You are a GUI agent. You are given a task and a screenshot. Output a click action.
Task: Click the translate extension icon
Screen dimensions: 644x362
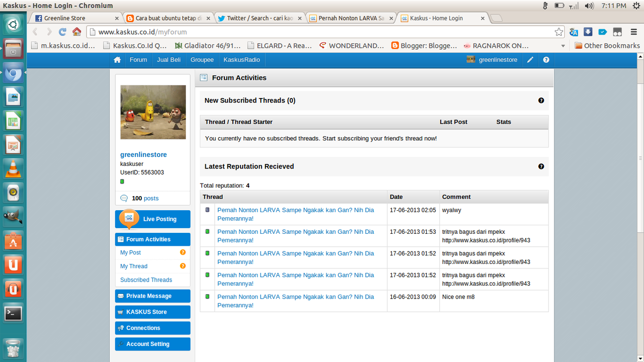tap(574, 32)
